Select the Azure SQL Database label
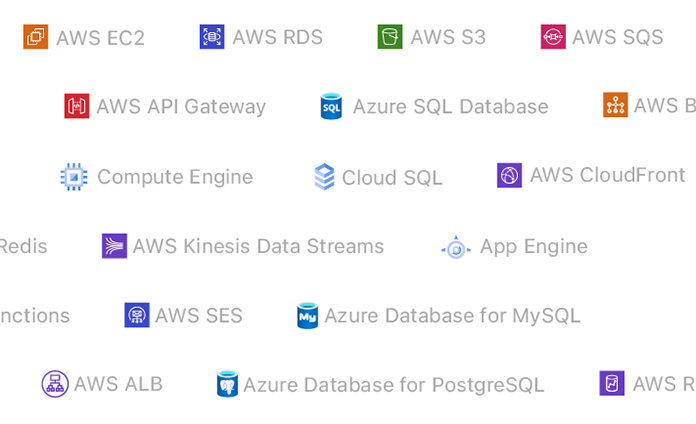 (x=451, y=107)
